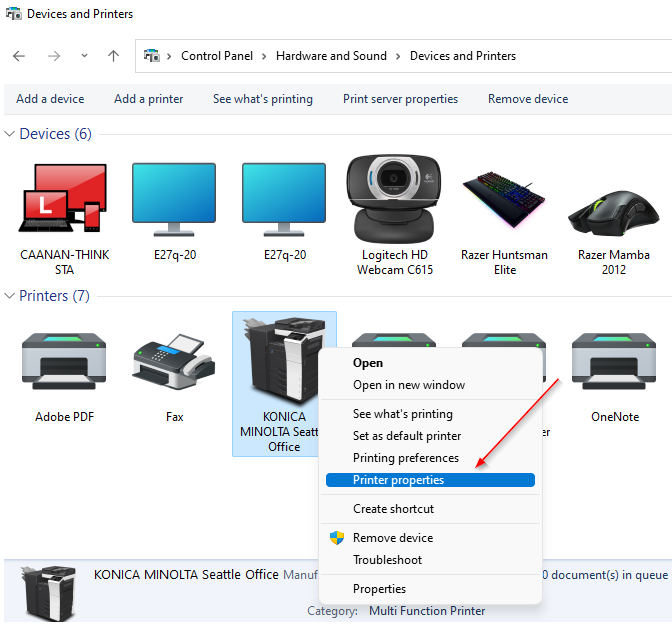Select the Razer Mamba 2012 mouse icon
672x630 pixels.
point(613,213)
